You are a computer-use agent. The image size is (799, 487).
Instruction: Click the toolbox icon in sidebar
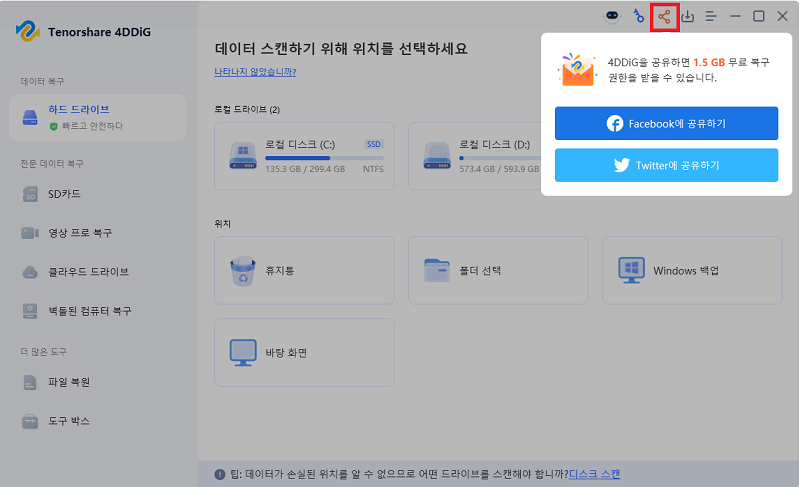(30, 421)
